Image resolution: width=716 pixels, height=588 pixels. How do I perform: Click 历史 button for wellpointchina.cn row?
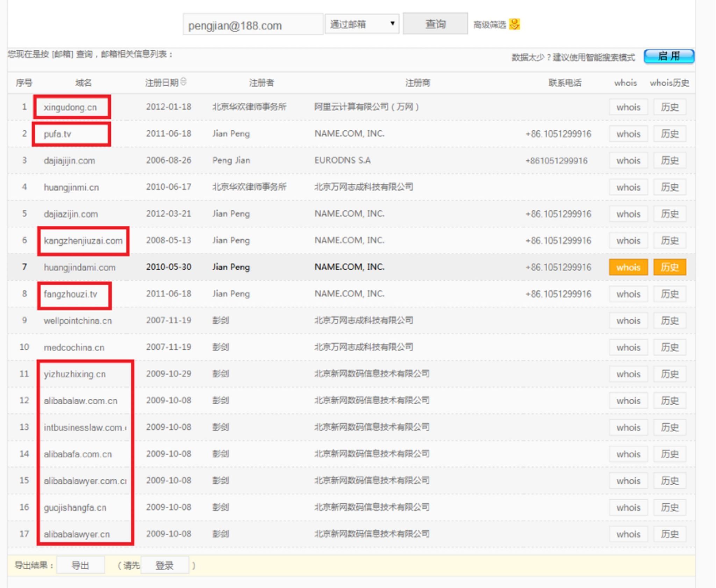point(670,321)
